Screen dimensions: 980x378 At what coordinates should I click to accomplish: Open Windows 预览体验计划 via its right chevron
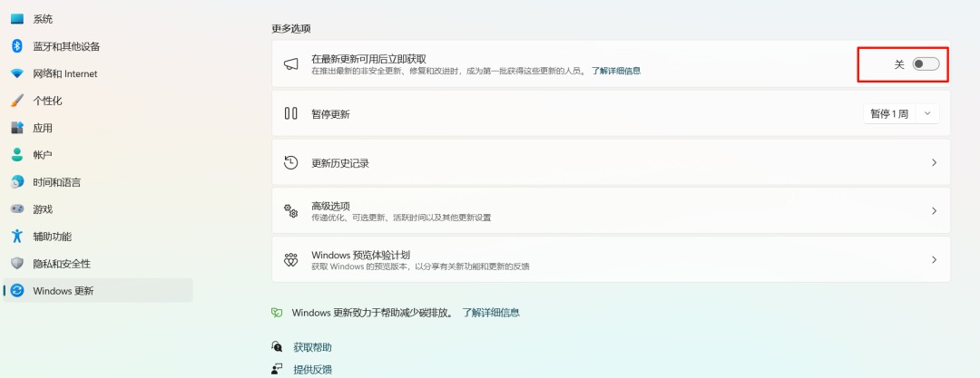click(x=934, y=259)
